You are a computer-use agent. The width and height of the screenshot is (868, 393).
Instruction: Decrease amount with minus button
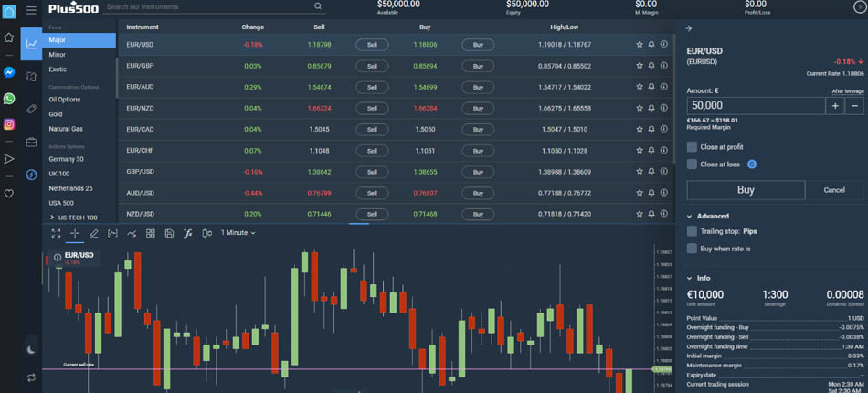854,106
